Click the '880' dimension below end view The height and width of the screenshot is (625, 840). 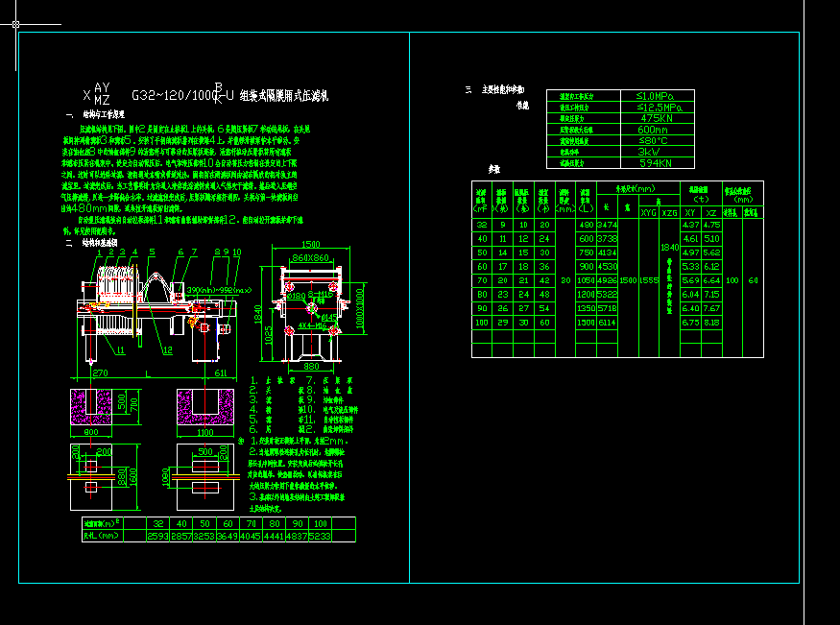[x=311, y=367]
